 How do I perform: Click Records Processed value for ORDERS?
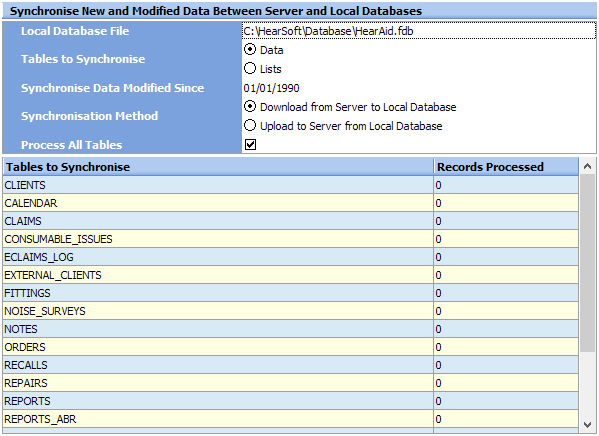(506, 347)
